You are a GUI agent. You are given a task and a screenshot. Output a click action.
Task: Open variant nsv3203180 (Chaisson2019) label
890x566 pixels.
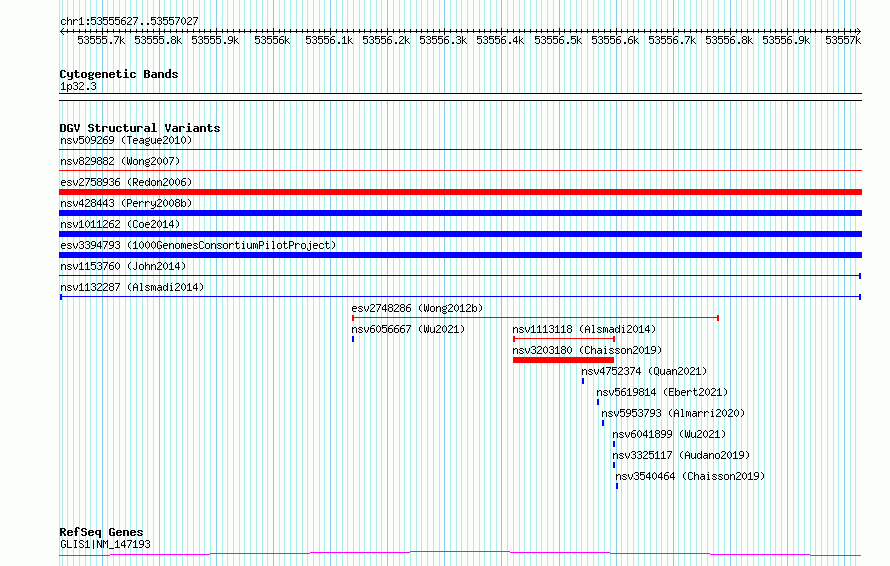pos(587,350)
